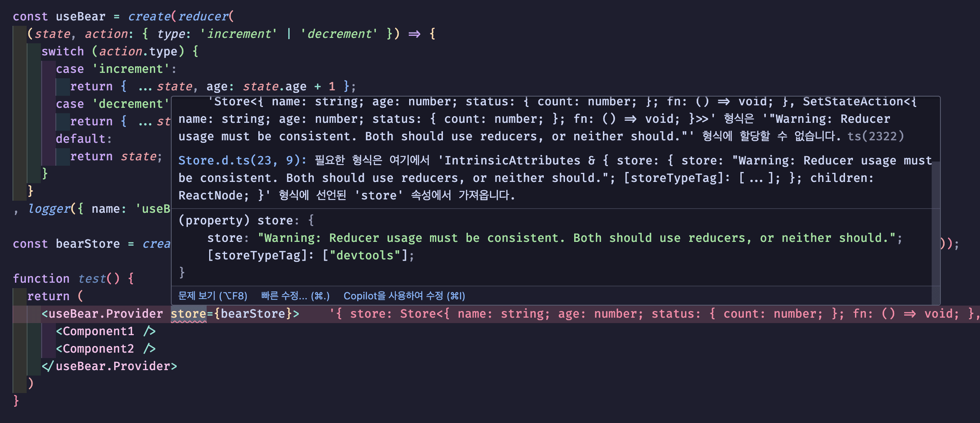Click 'const bearStore' declaration
This screenshot has width=980, height=423.
(66, 244)
